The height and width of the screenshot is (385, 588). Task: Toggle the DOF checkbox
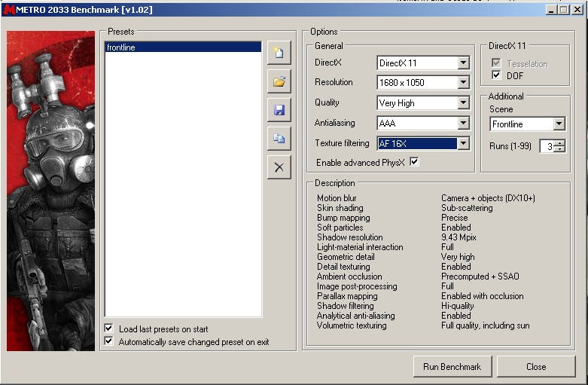(496, 75)
